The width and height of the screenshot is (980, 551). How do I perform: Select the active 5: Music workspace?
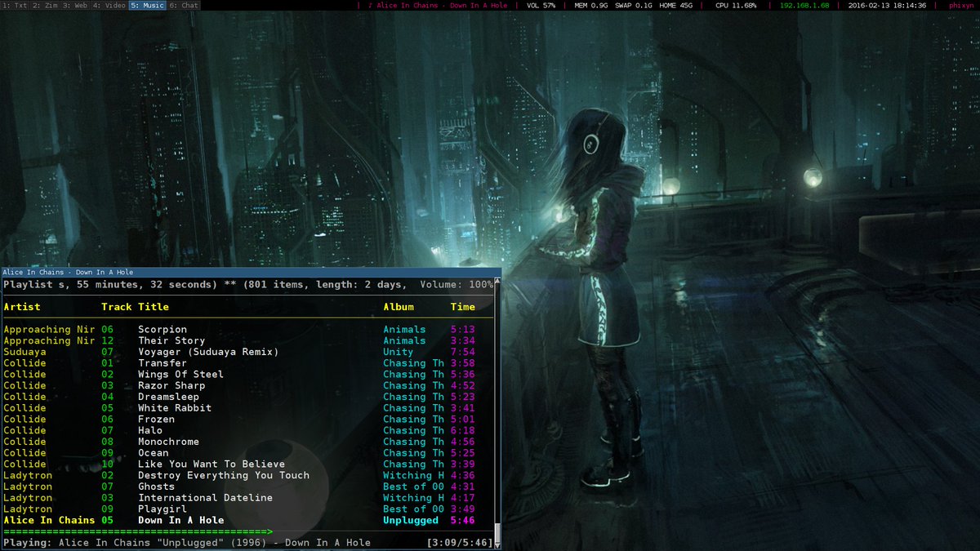147,5
